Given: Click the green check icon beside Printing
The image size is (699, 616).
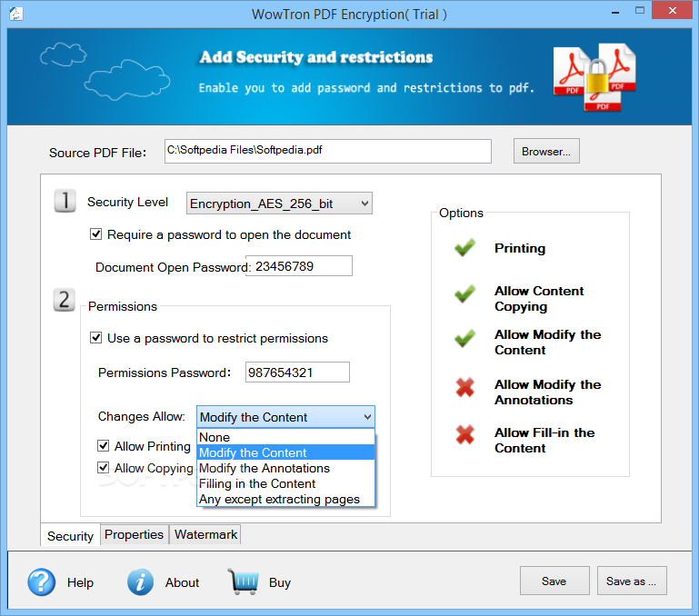Looking at the screenshot, I should pos(465,247).
